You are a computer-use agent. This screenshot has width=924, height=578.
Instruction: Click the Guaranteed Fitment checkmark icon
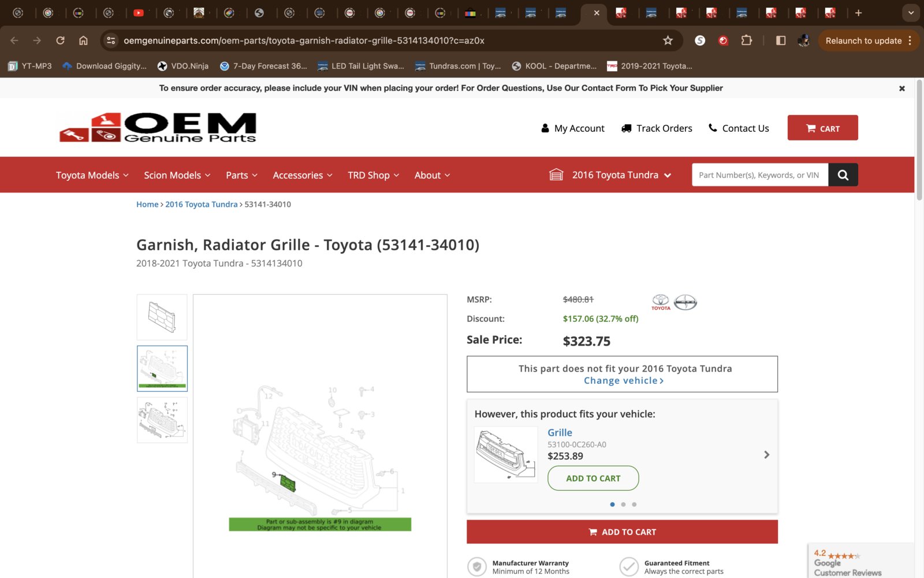(x=629, y=567)
